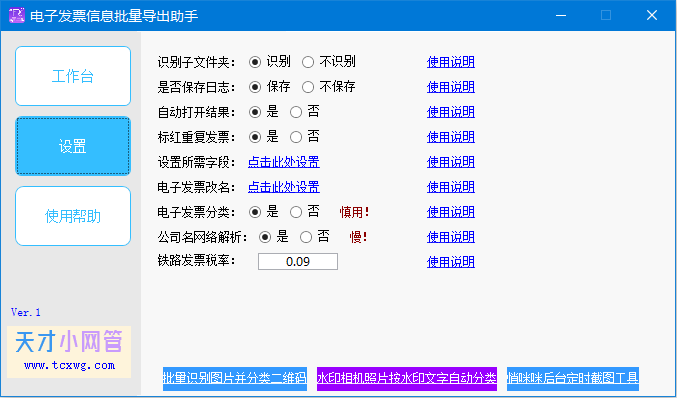Open the 批量识别图片并分类二维码 link
This screenshot has width=677, height=398.
(x=235, y=379)
